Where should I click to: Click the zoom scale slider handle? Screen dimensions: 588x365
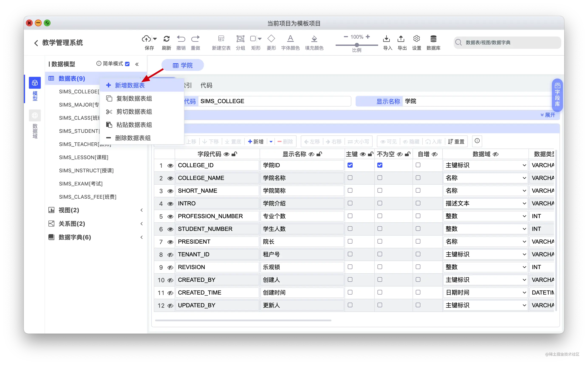(357, 45)
